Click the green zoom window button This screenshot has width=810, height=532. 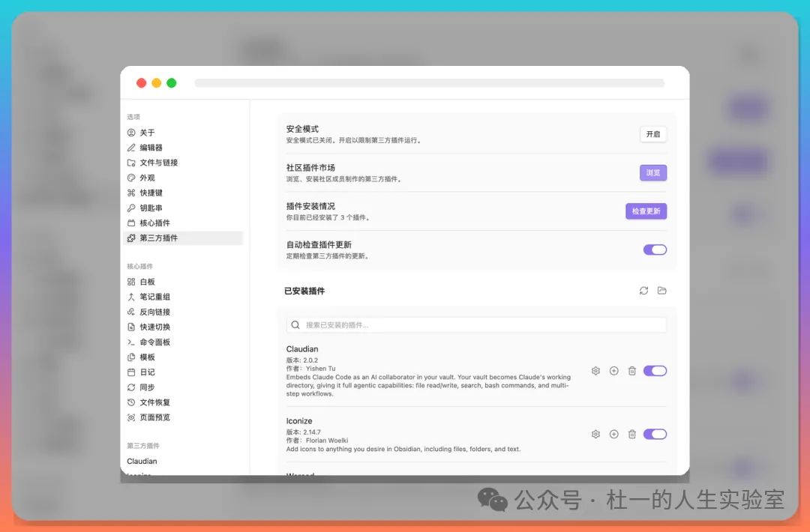tap(172, 83)
